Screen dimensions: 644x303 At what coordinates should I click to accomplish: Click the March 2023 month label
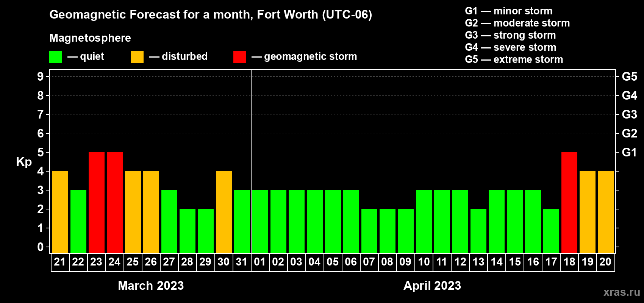click(x=151, y=286)
